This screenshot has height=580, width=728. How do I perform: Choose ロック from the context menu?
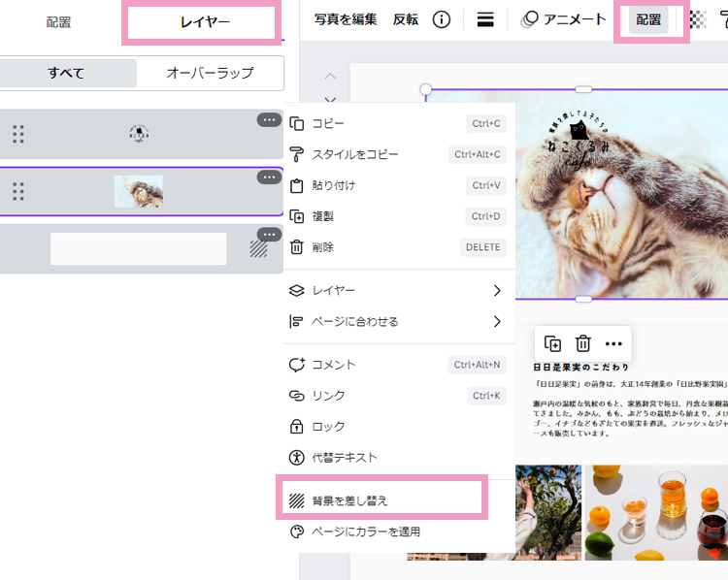pos(399,427)
